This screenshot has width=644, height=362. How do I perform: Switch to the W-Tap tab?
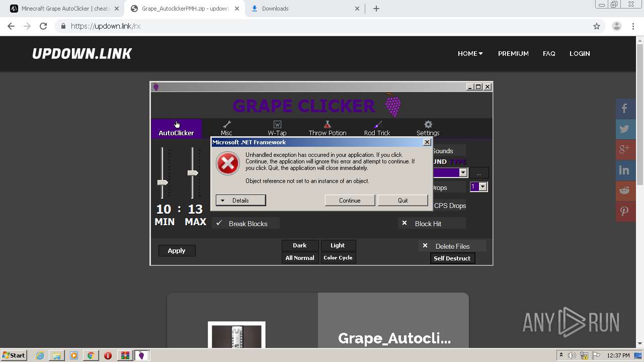[277, 128]
